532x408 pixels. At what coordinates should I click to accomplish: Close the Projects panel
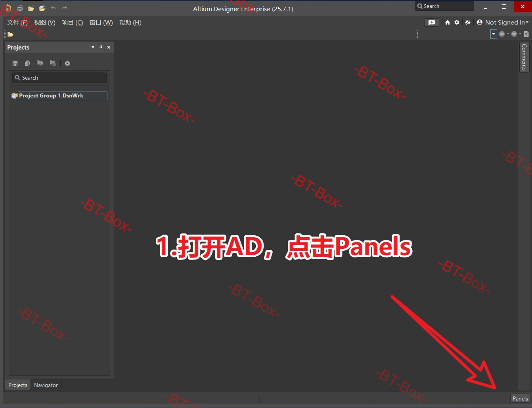click(x=109, y=48)
